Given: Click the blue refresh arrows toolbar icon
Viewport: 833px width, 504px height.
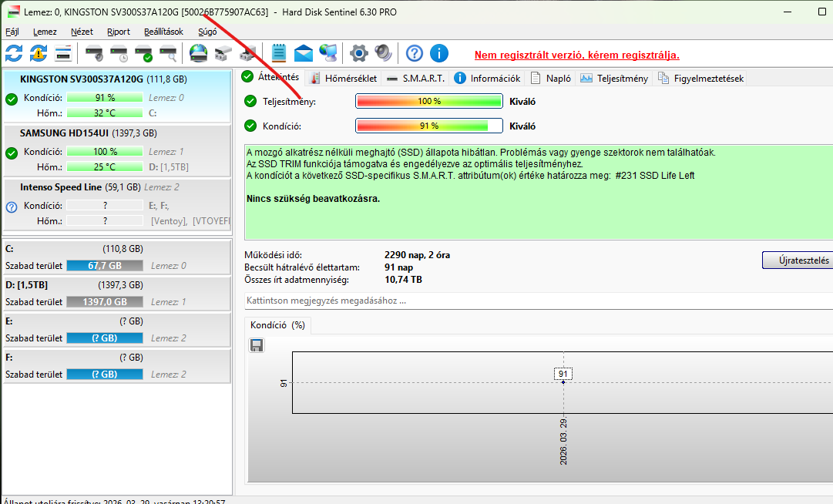Looking at the screenshot, I should pos(14,53).
